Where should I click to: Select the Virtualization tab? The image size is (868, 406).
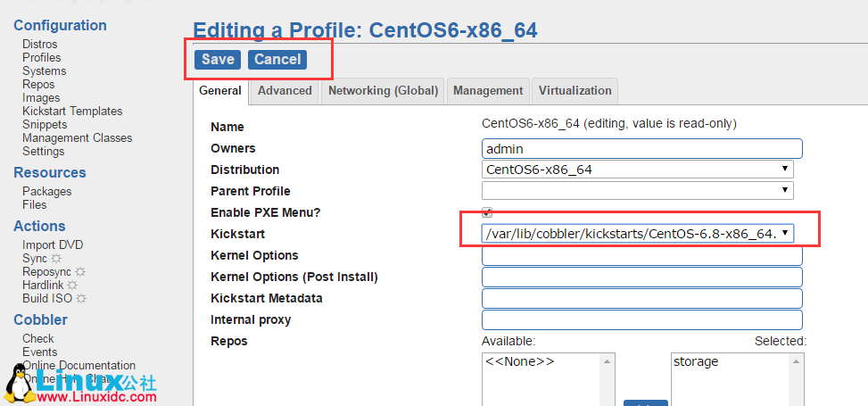click(x=575, y=91)
